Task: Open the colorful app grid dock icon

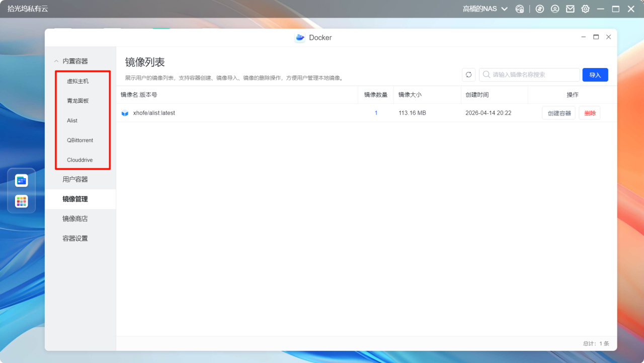Action: pos(22,201)
